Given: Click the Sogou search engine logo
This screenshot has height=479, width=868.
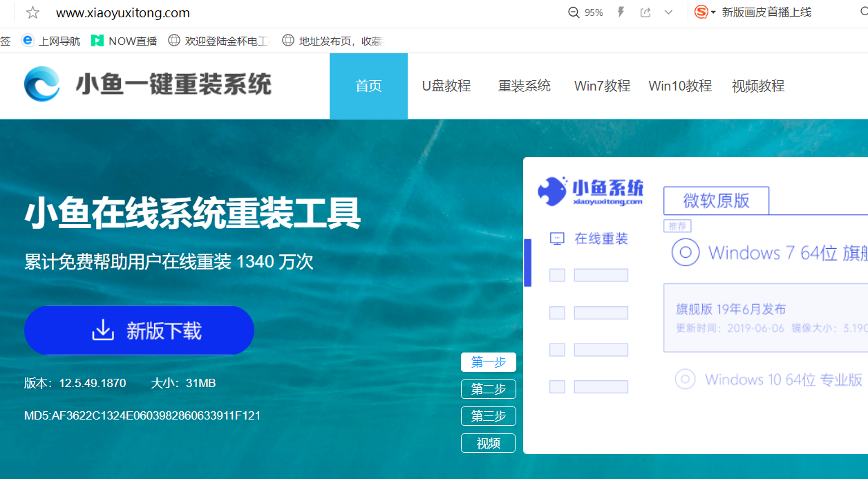Looking at the screenshot, I should coord(701,12).
